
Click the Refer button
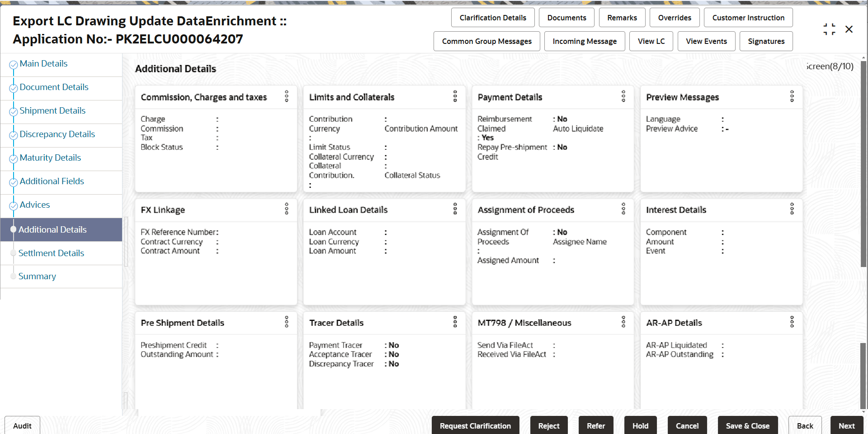596,425
